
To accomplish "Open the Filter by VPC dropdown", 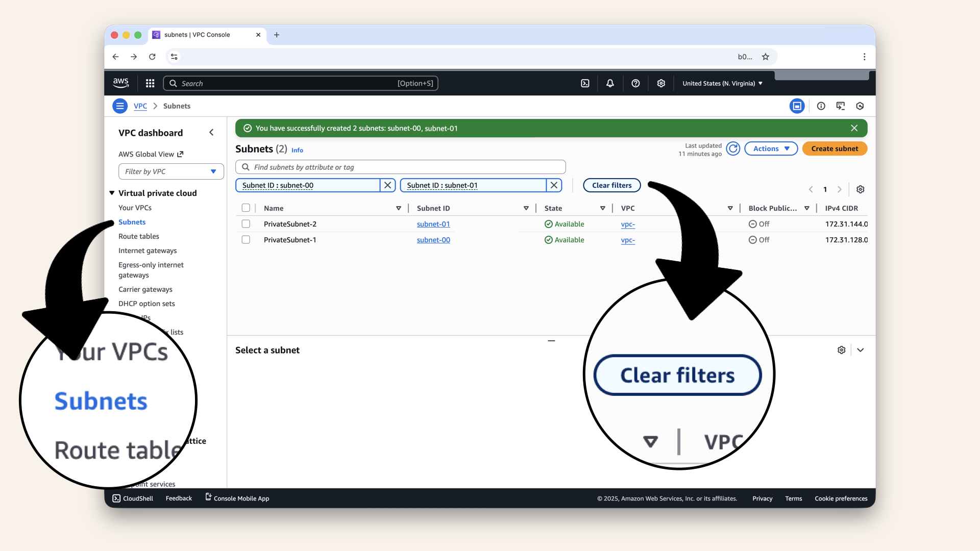I will coord(170,171).
